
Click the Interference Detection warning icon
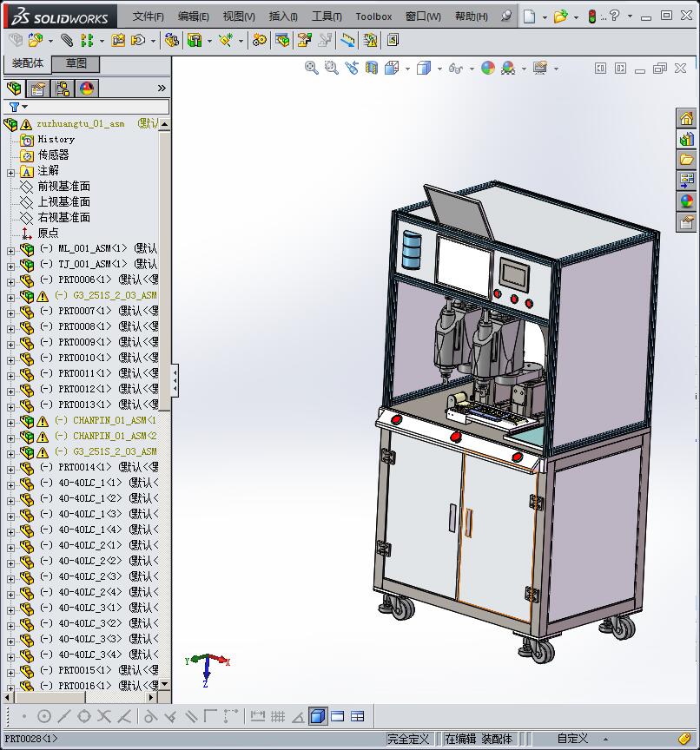pos(370,40)
